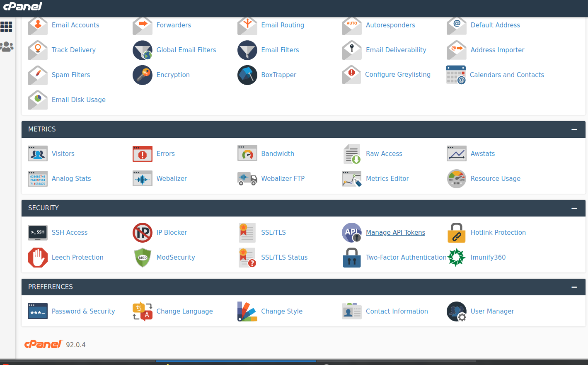Viewport: 588px width, 365px height.
Task: Open the Email Disk Usage pie icon
Action: (38, 100)
